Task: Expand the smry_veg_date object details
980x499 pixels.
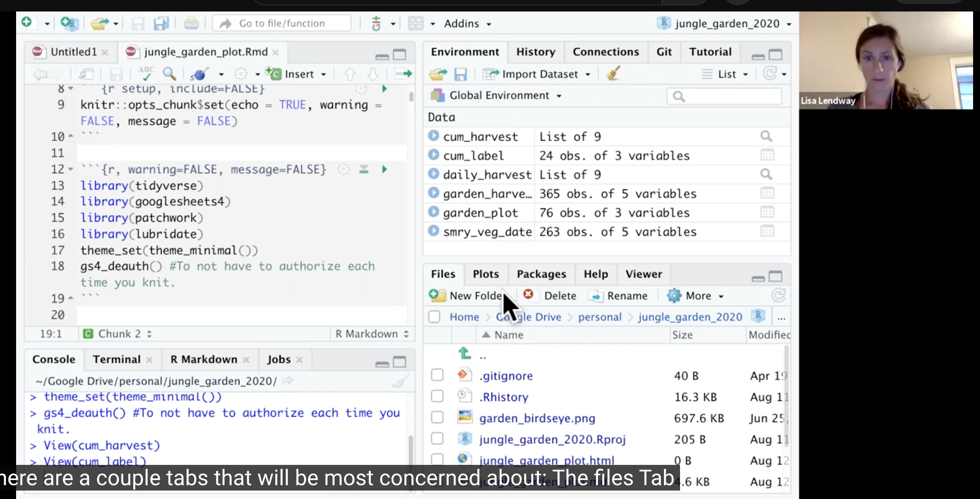Action: coord(433,231)
